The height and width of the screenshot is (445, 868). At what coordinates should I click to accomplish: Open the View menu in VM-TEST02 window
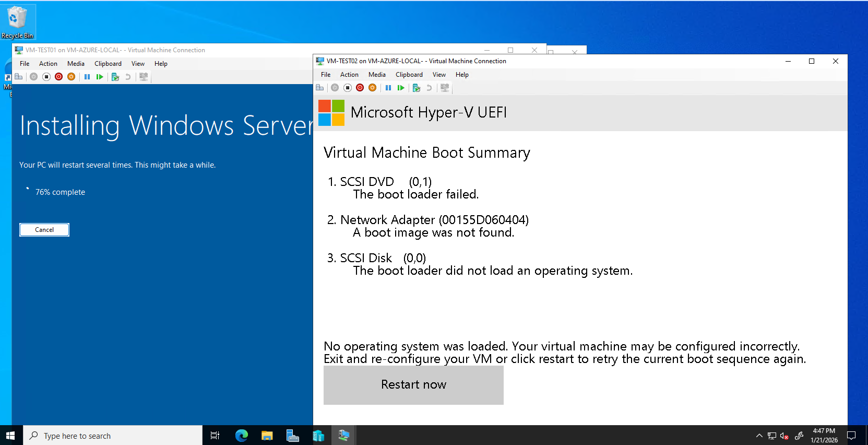pyautogui.click(x=439, y=75)
